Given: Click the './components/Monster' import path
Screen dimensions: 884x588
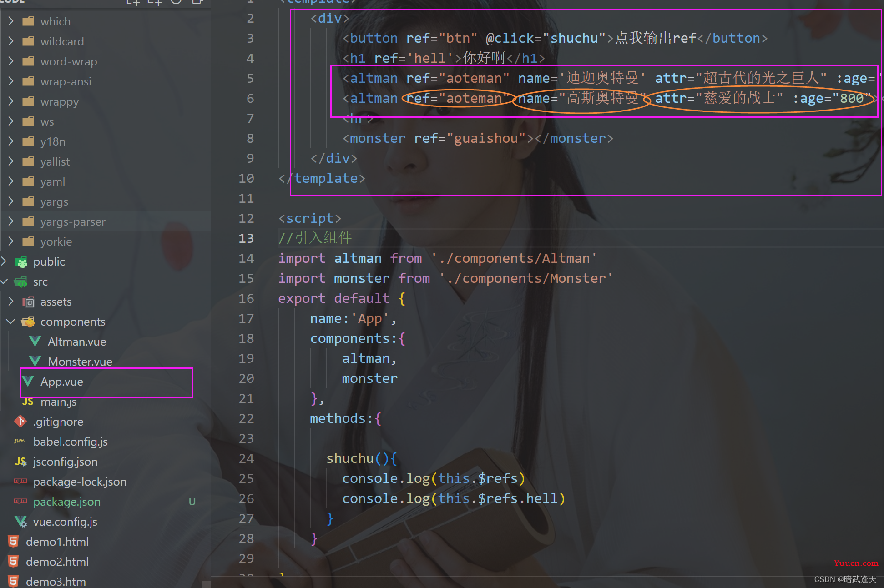Looking at the screenshot, I should click(x=525, y=278).
